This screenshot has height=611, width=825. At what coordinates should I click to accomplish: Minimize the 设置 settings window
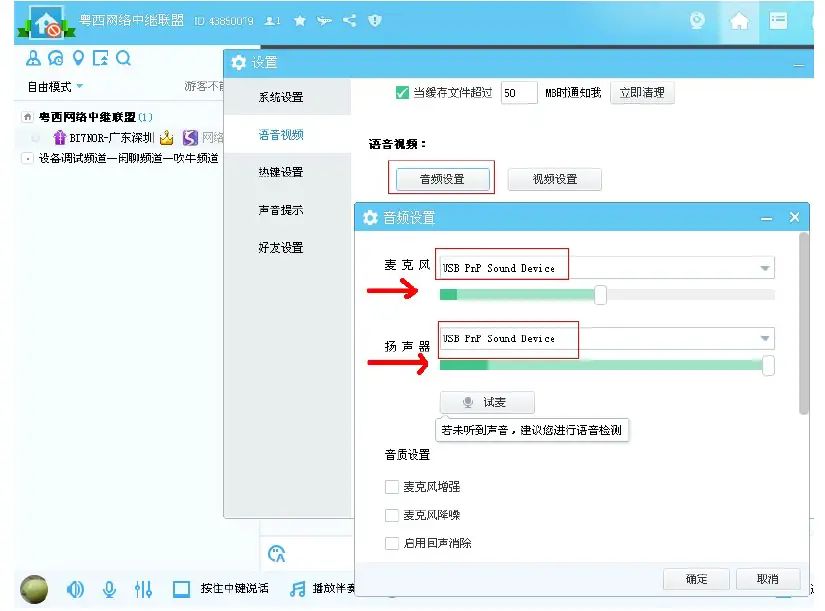tap(798, 65)
